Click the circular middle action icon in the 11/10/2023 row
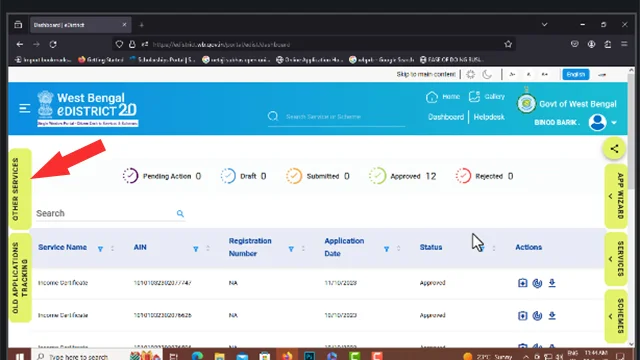The height and width of the screenshot is (360, 640). 537,283
